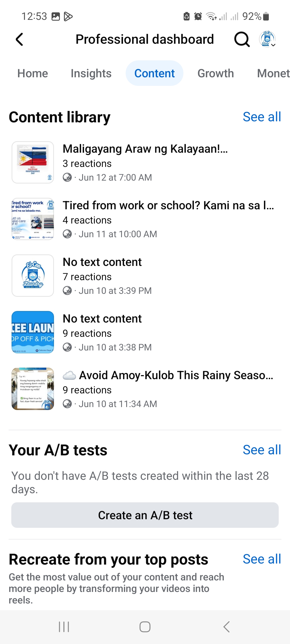Open the Monetization tab

pos(273,73)
